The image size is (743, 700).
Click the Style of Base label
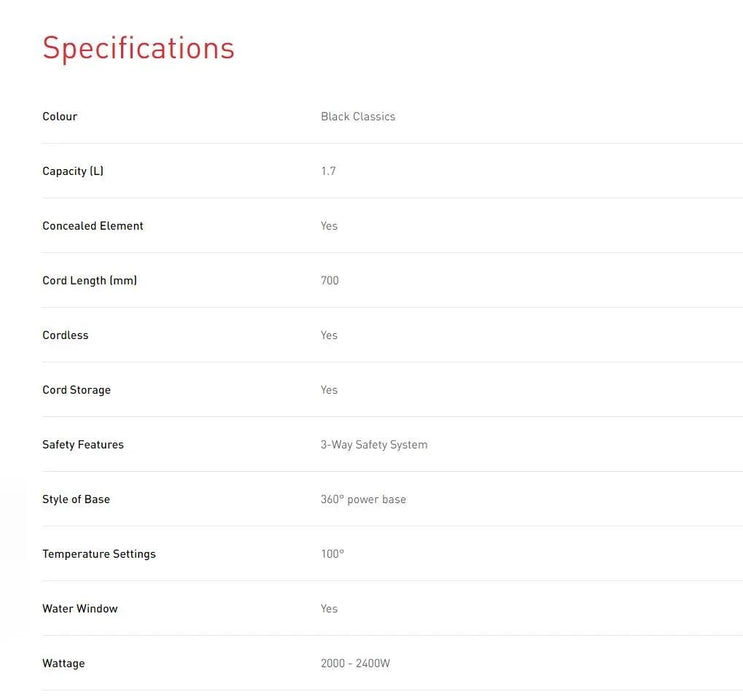click(x=76, y=500)
